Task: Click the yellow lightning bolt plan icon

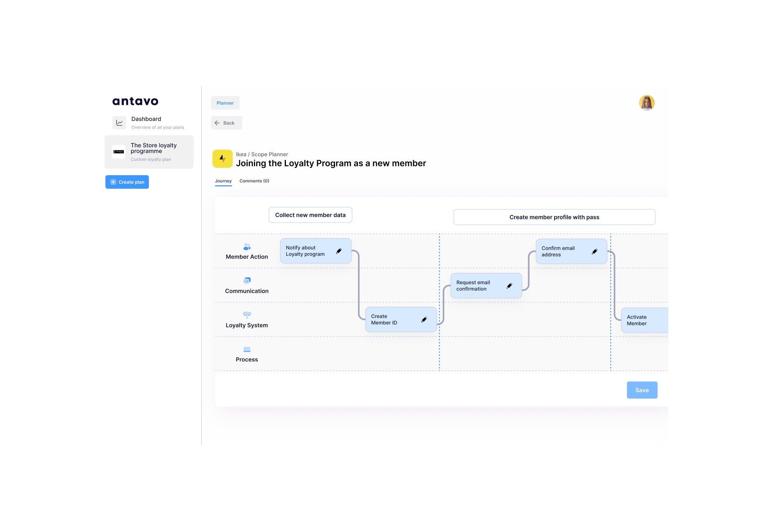Action: point(222,159)
